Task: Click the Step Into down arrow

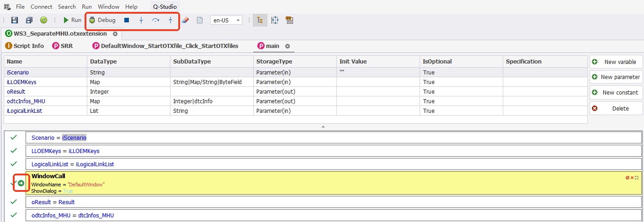Action: 141,20
